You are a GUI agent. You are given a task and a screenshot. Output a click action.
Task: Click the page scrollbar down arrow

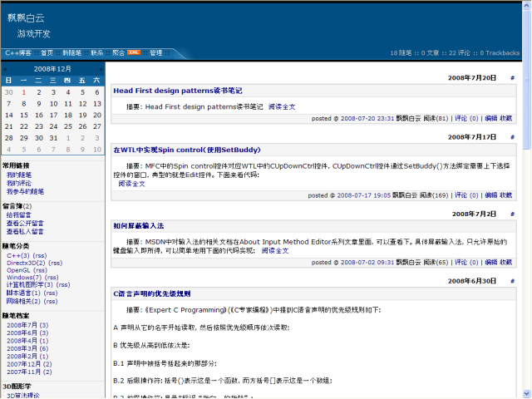tap(527, 393)
